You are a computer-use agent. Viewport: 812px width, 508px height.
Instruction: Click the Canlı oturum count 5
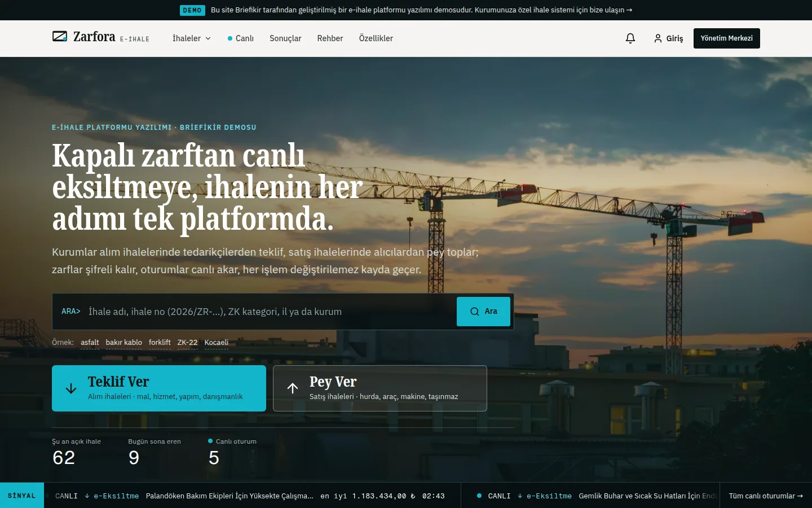(x=214, y=458)
